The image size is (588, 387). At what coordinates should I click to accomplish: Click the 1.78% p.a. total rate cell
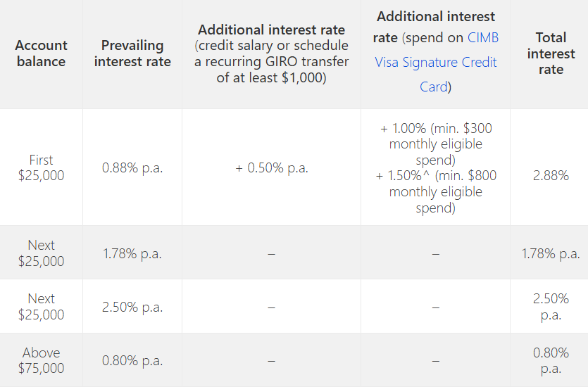[551, 253]
